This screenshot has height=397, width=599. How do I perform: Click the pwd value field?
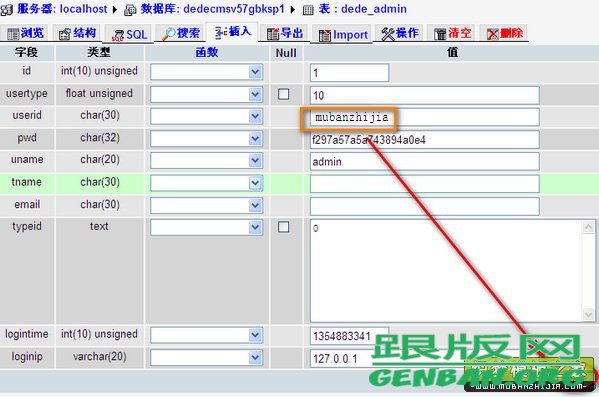(424, 139)
